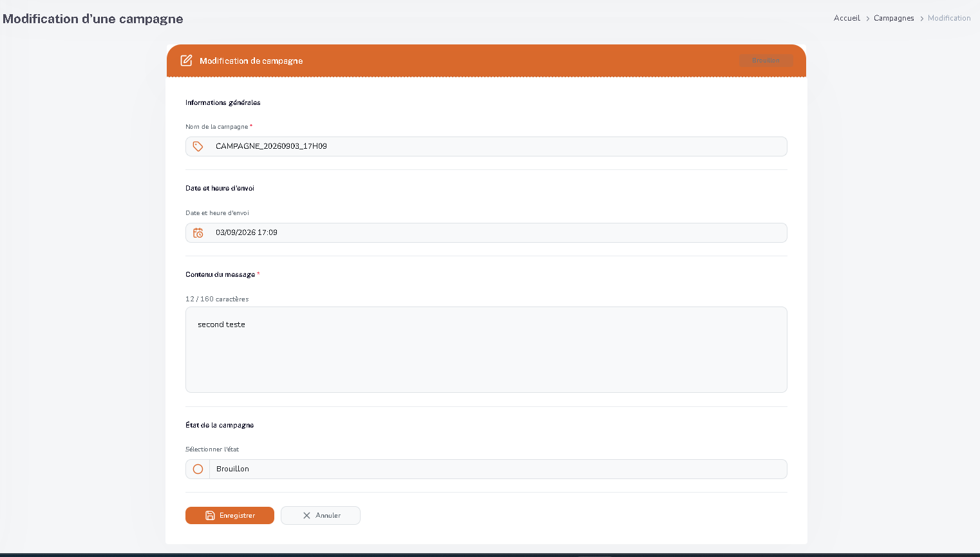Click the tag icon beside campaign name
This screenshot has width=980, height=557.
(198, 146)
